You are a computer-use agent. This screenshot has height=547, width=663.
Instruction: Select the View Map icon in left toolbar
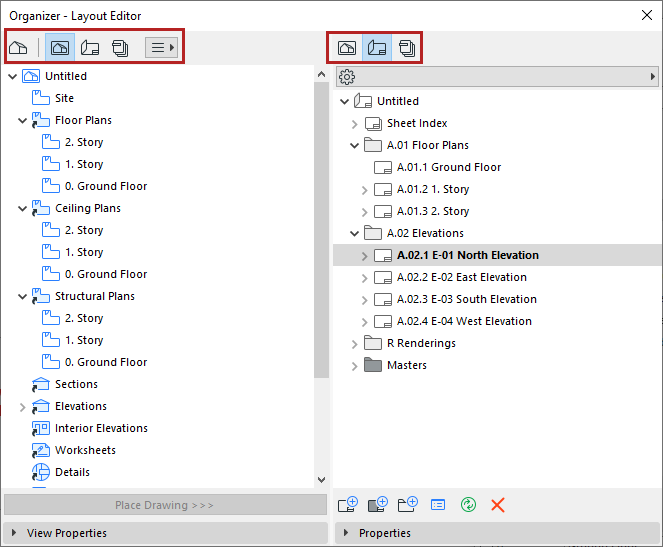click(60, 47)
